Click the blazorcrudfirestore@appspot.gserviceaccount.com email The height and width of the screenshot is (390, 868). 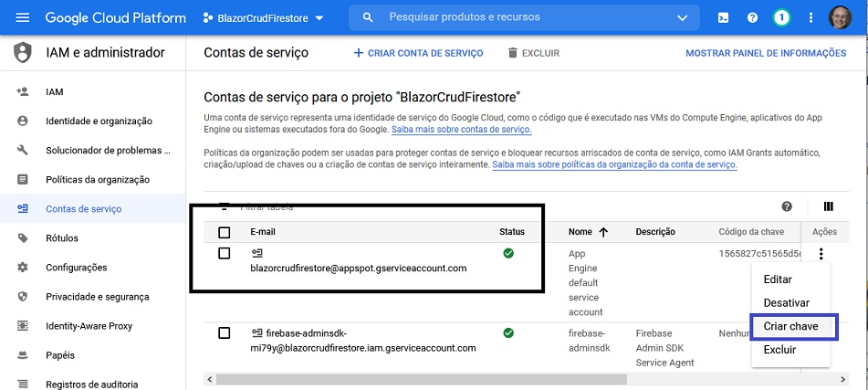[359, 269]
